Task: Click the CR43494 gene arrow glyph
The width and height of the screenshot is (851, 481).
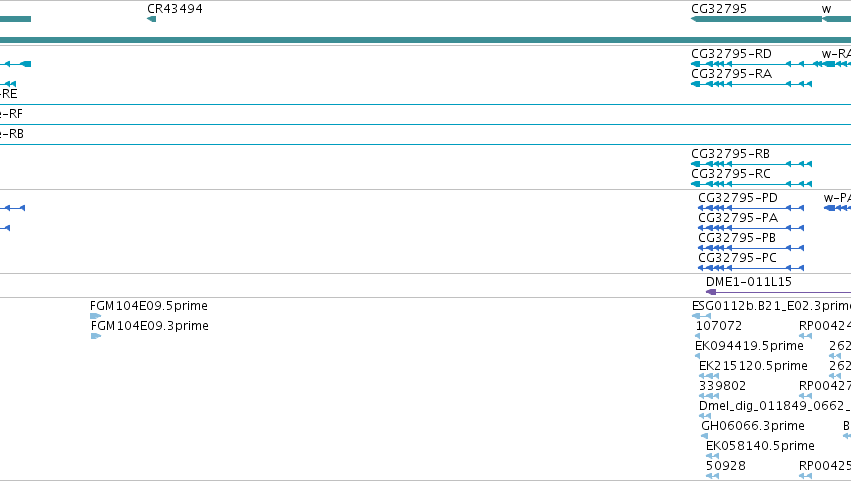Action: [x=151, y=19]
